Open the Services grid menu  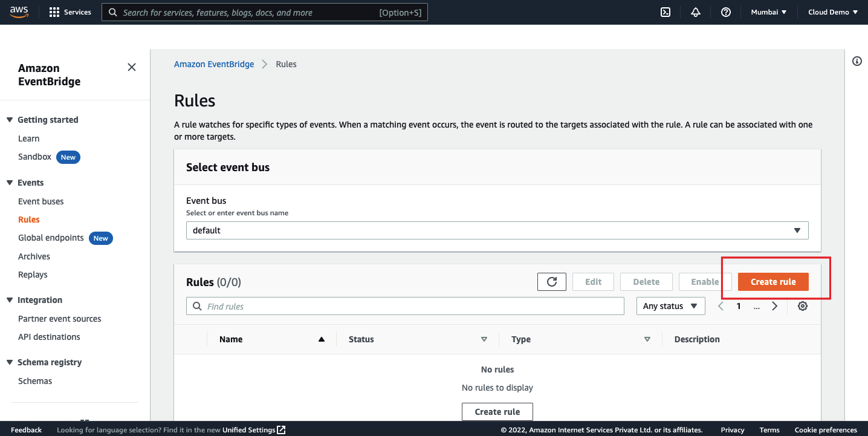pos(70,12)
